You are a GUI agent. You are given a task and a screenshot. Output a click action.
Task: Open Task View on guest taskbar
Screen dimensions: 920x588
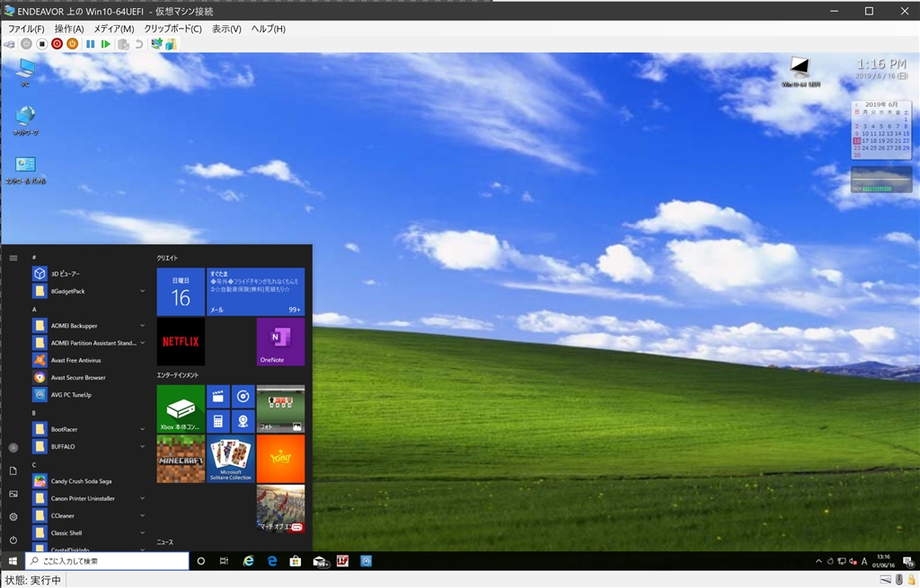[x=224, y=562]
